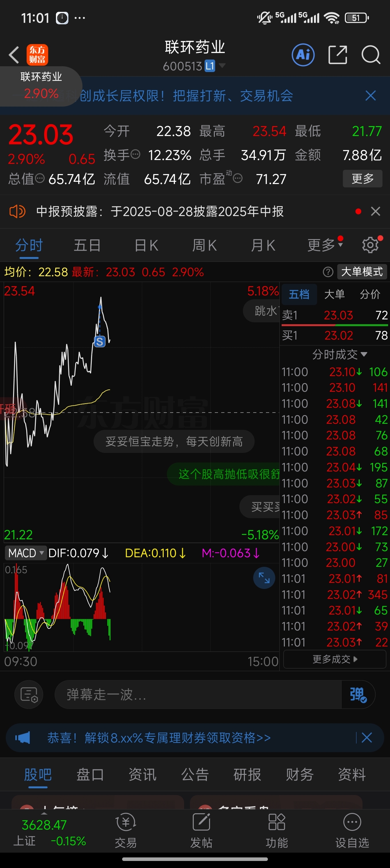Switch to 月K chart tab

[x=263, y=245]
